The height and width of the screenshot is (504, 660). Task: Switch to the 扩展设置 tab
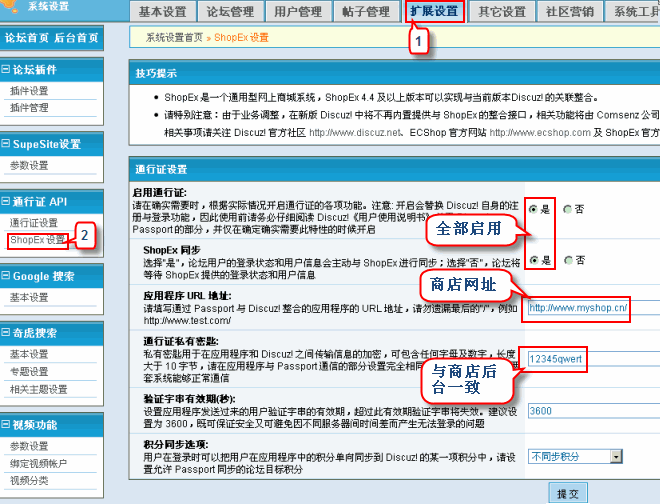coord(434,12)
